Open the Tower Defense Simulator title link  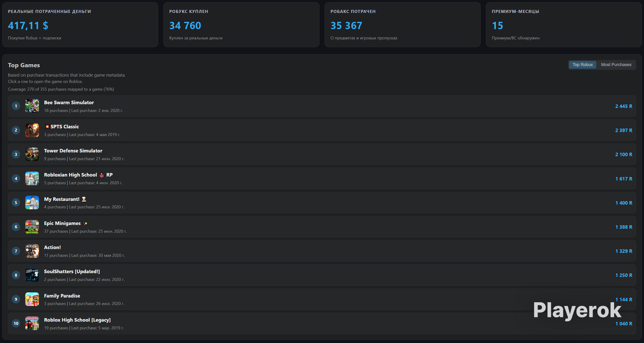pyautogui.click(x=73, y=151)
